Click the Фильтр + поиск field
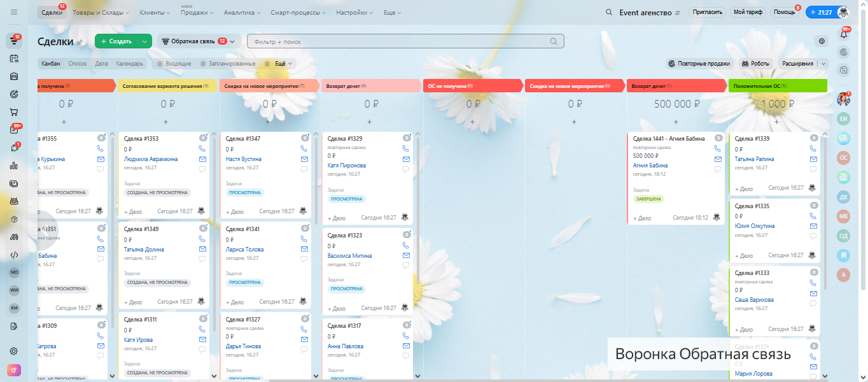This screenshot has height=382, width=868. click(405, 41)
